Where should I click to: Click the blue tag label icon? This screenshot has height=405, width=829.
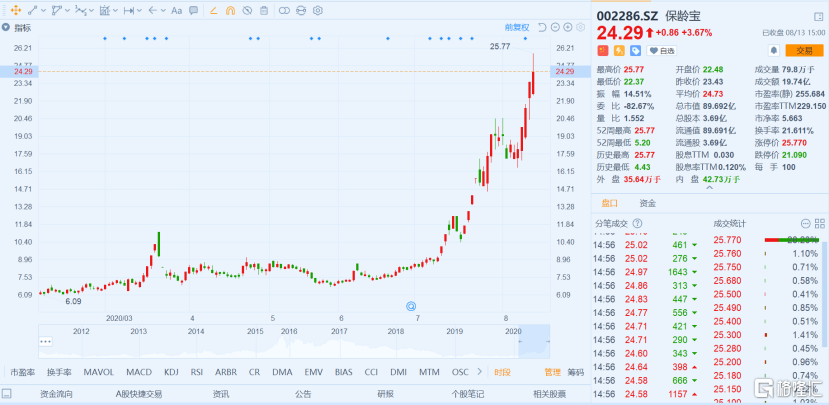[635, 50]
